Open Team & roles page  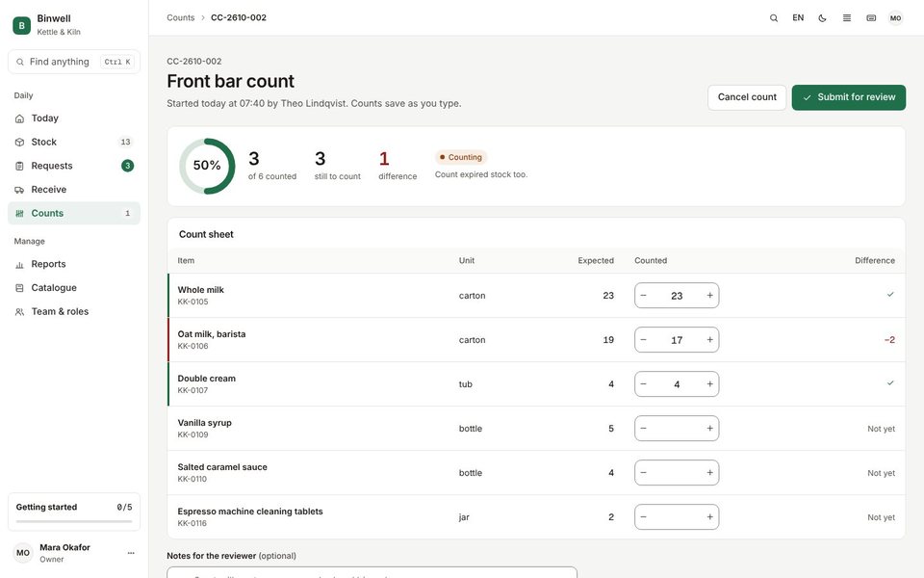74,311
